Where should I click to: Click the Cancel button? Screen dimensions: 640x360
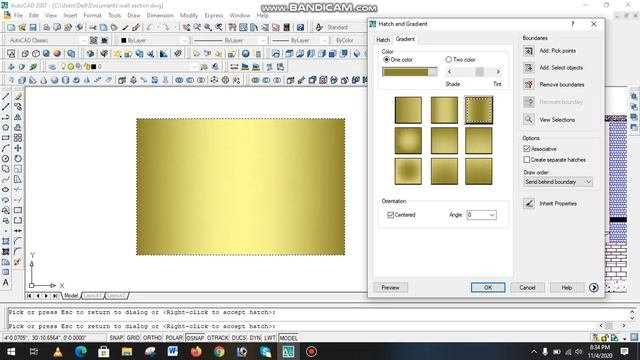(527, 287)
